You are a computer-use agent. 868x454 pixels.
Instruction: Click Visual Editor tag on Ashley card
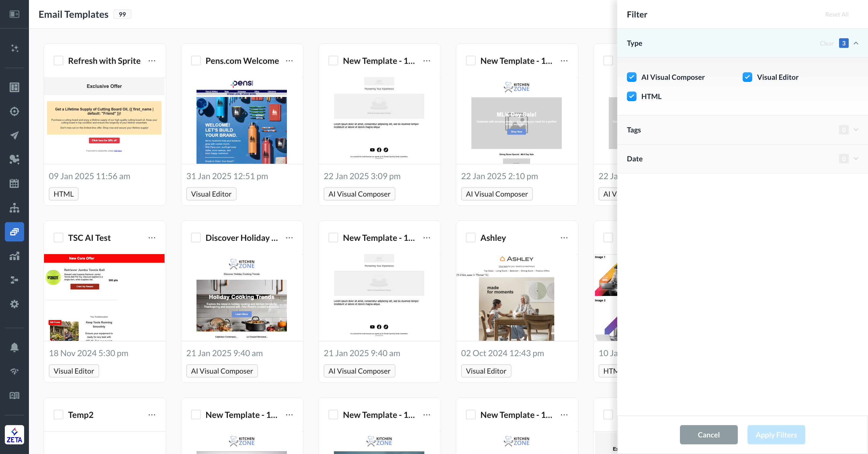click(x=486, y=371)
